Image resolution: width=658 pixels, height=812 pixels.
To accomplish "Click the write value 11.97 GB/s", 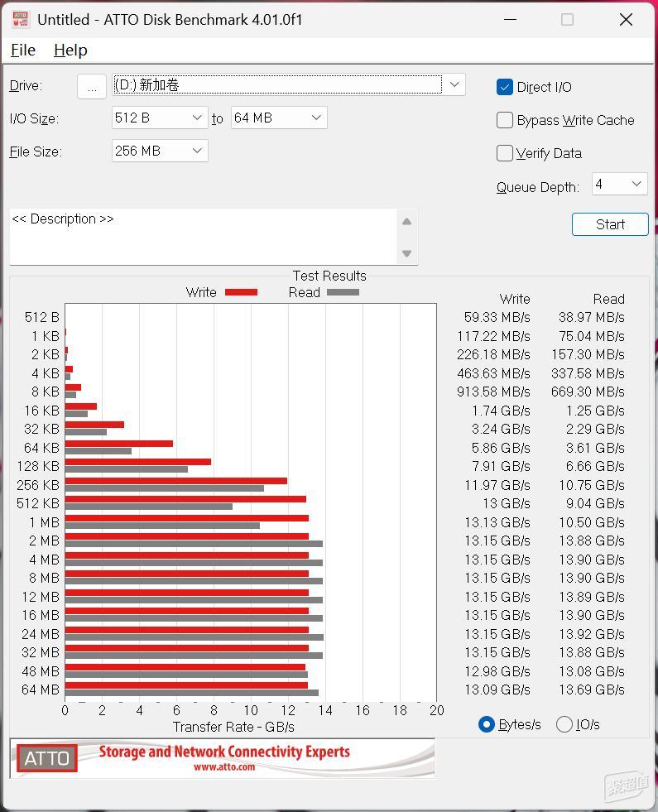I will (497, 485).
